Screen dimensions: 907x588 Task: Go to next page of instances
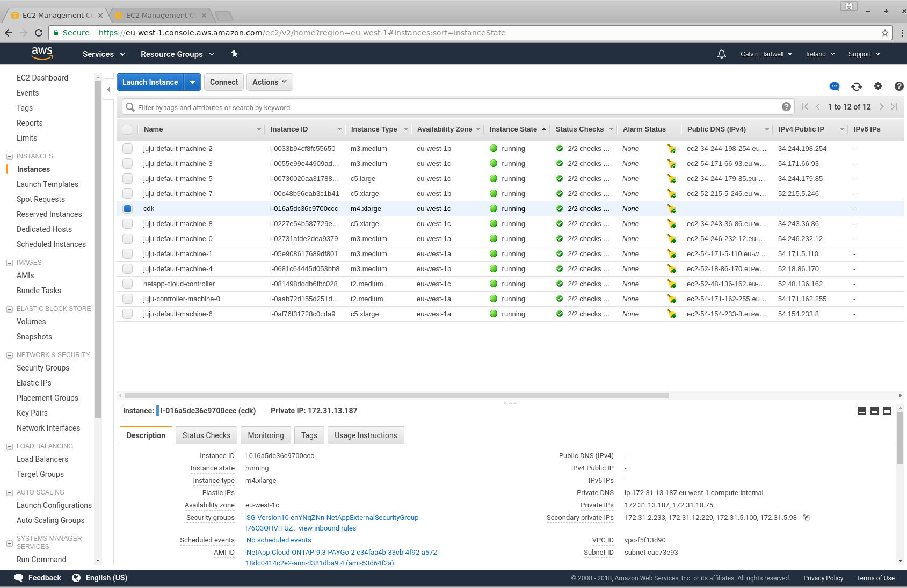[x=882, y=107]
